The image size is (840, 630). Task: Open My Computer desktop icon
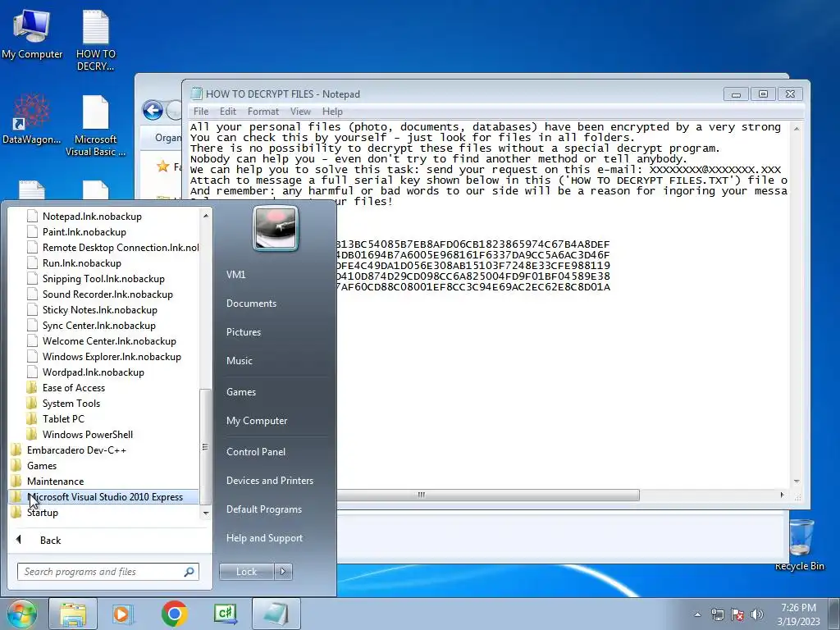32,34
